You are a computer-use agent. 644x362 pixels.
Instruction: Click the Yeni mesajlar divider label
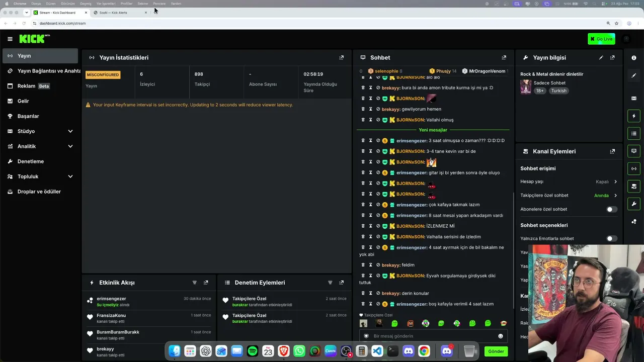433,130
